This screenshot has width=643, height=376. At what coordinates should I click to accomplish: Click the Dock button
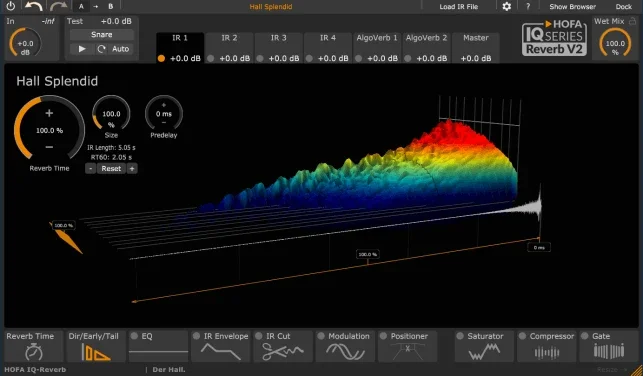tap(624, 7)
